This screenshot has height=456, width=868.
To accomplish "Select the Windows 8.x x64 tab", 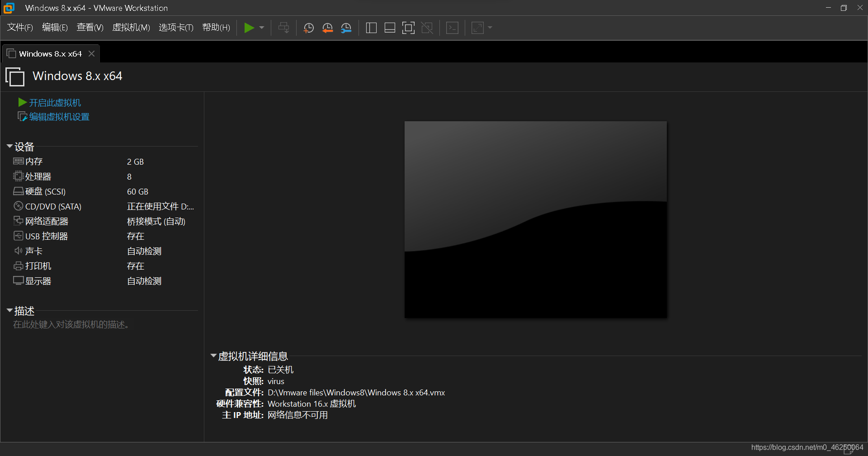I will pyautogui.click(x=50, y=54).
